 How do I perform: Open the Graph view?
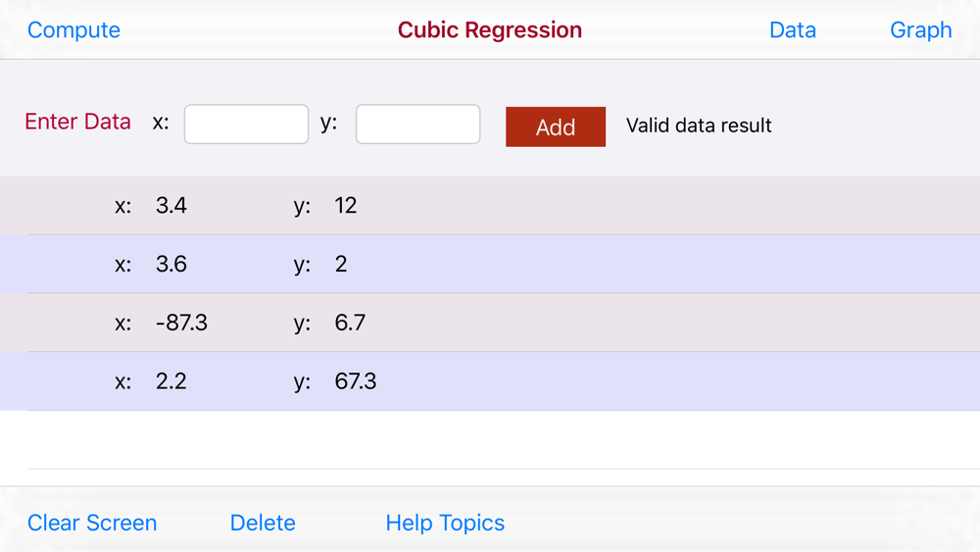click(920, 30)
